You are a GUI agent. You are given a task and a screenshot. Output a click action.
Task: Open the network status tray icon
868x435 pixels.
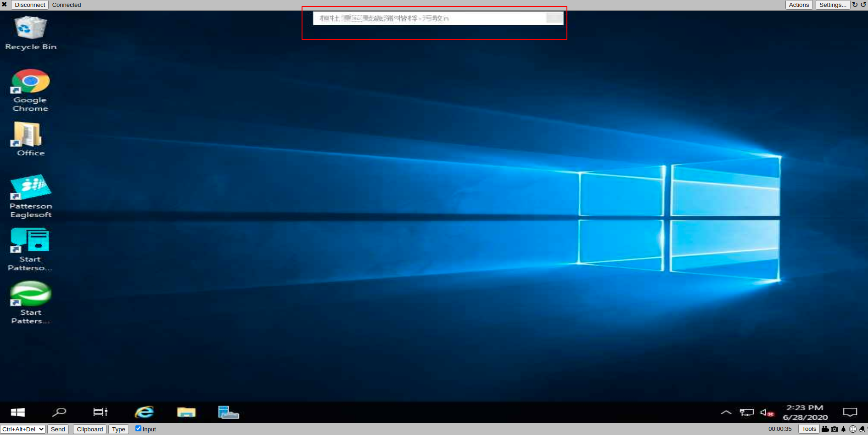pos(747,412)
